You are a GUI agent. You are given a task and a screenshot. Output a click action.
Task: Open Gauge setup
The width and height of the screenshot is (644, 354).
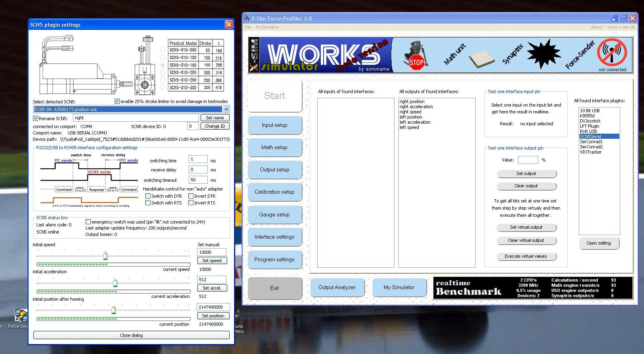(x=275, y=215)
